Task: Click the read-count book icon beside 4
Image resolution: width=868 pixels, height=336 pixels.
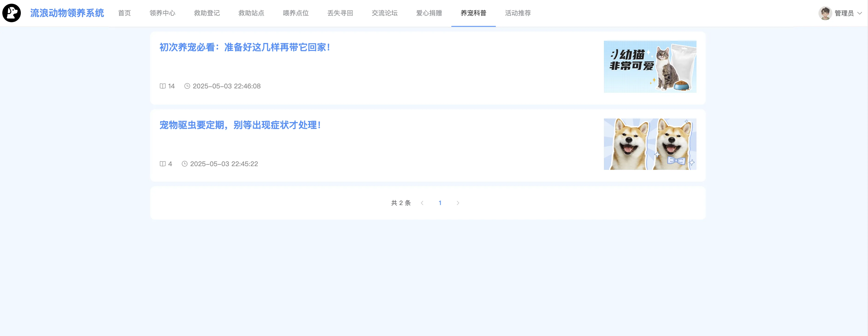Action: (x=162, y=164)
